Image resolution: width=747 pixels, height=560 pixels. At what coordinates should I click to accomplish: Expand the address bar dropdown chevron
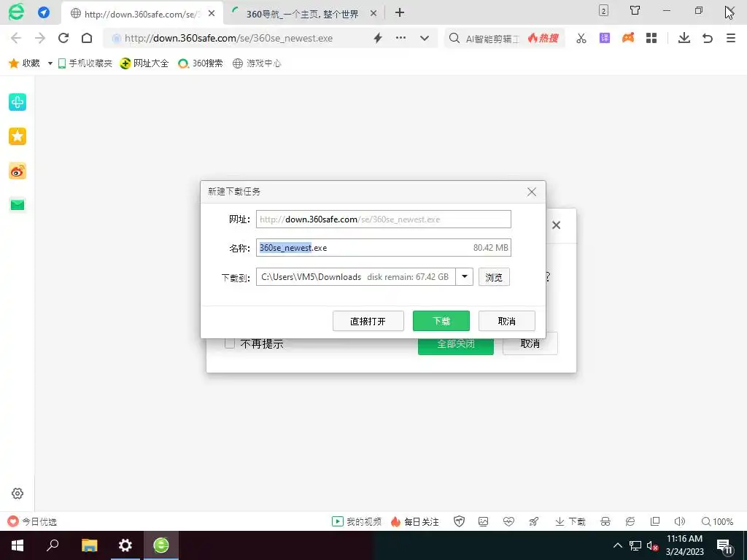tap(425, 38)
